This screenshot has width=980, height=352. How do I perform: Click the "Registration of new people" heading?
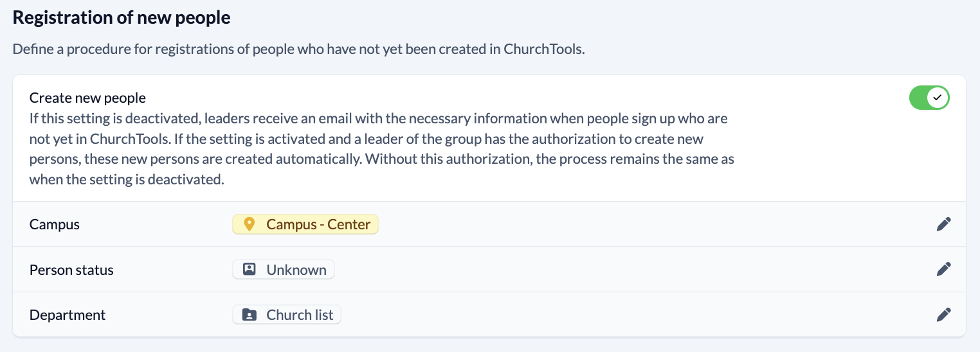click(122, 17)
